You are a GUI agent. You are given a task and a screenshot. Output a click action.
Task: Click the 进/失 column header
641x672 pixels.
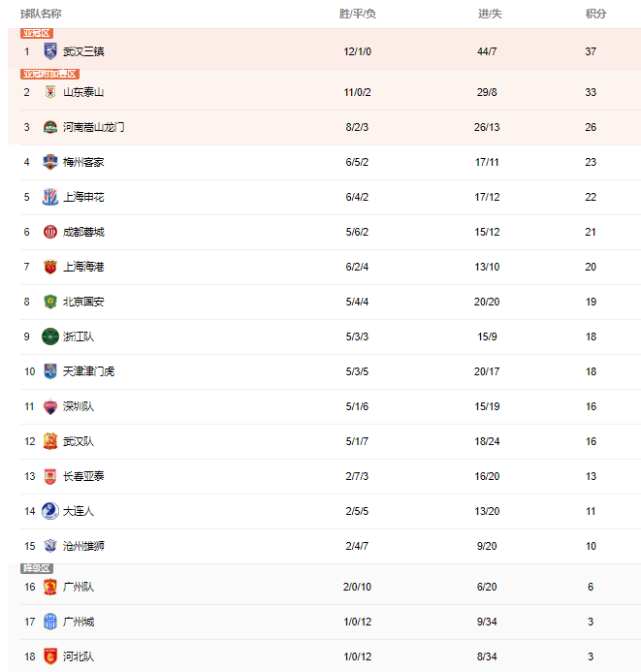tap(490, 14)
